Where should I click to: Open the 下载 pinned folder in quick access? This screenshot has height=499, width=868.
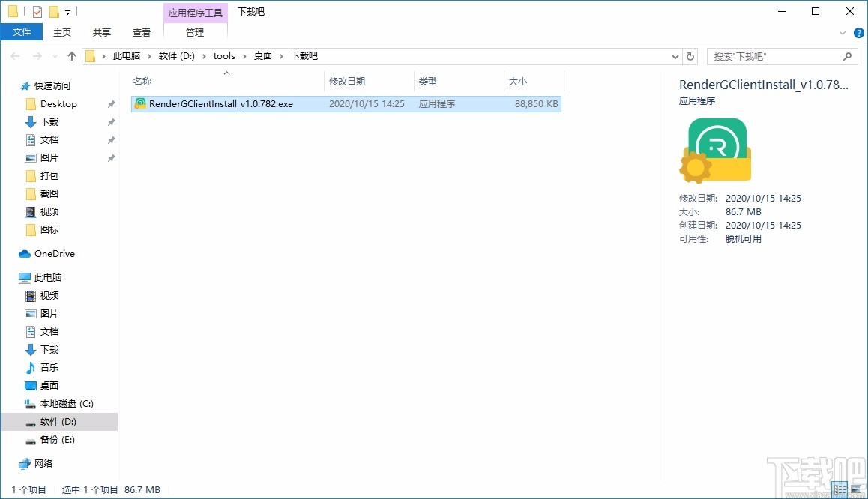pyautogui.click(x=47, y=121)
